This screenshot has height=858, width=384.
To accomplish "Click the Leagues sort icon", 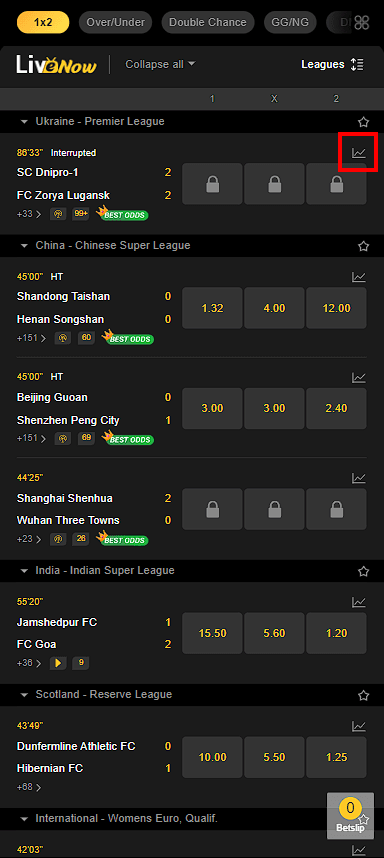I will [x=357, y=65].
